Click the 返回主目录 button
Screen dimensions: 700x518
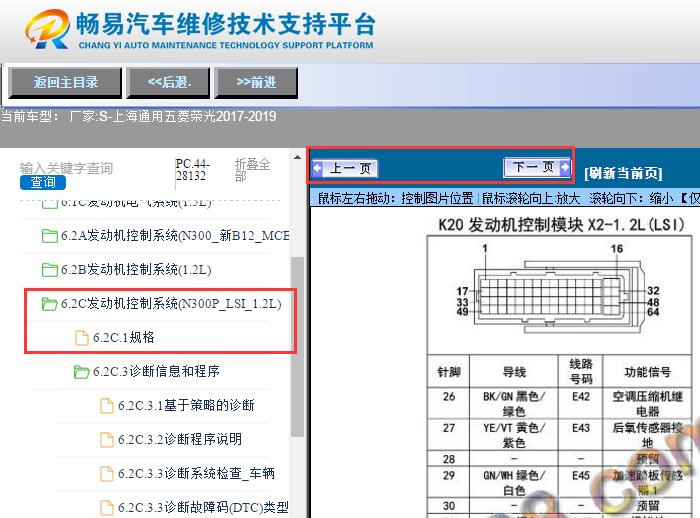coord(65,82)
